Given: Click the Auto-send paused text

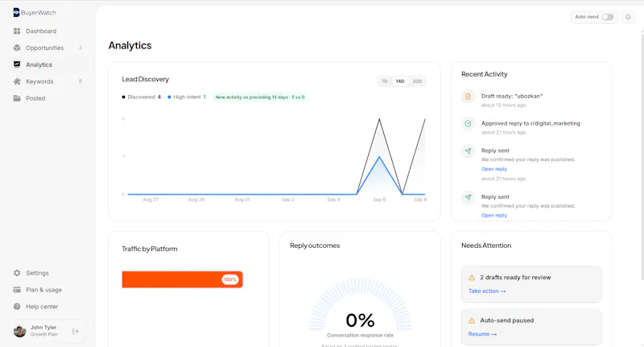Looking at the screenshot, I should click(507, 320).
